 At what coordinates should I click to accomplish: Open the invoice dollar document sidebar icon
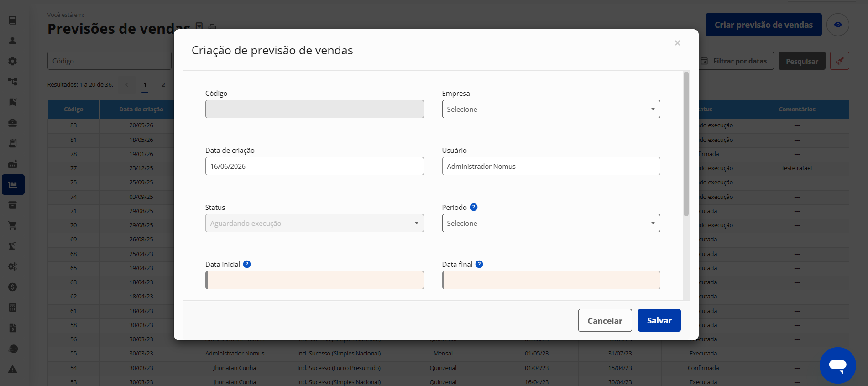13,328
